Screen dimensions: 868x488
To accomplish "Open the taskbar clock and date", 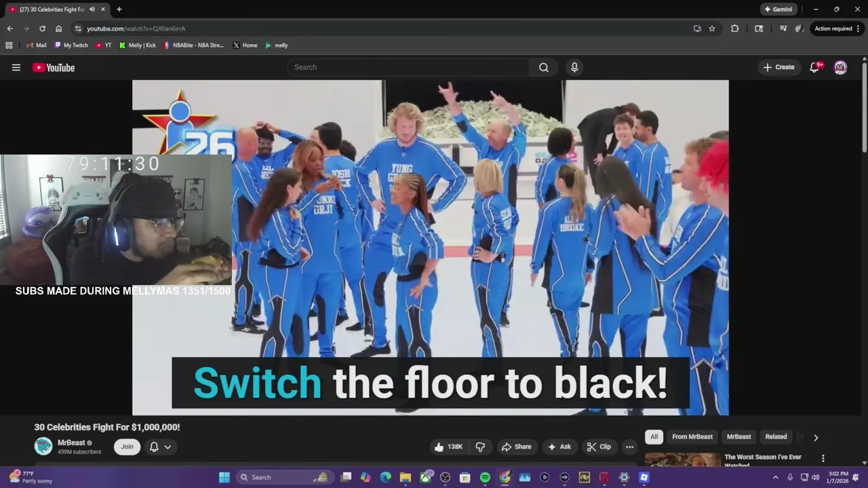I will (836, 477).
